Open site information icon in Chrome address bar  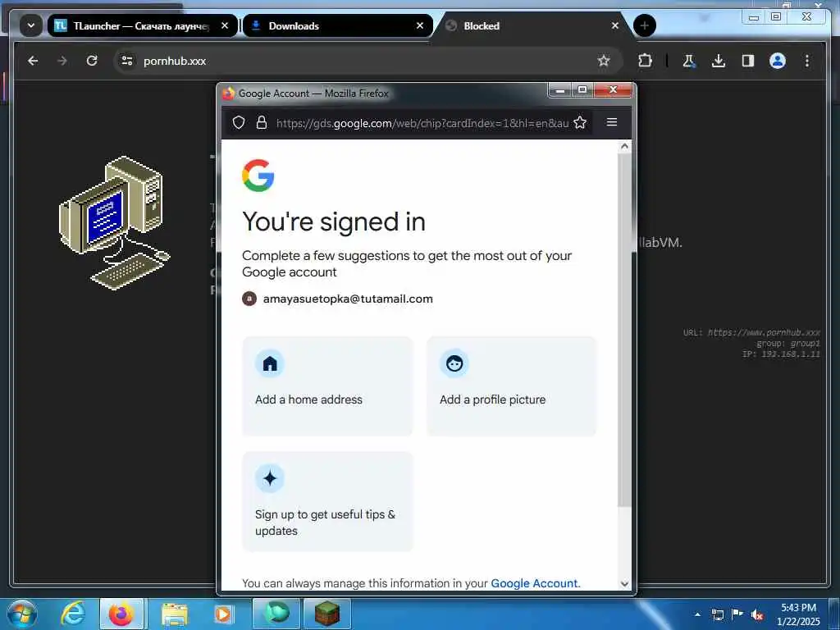(127, 61)
